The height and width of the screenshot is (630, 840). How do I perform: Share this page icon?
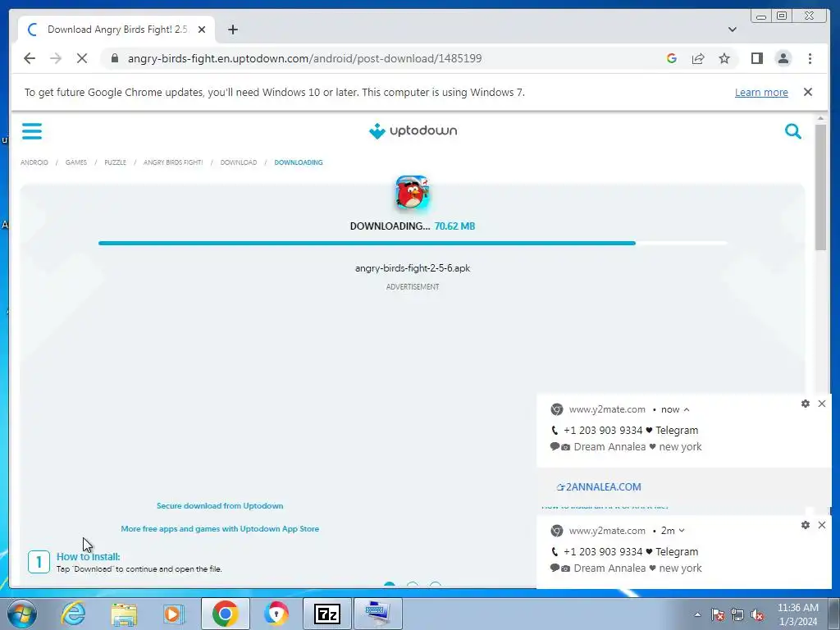point(697,58)
